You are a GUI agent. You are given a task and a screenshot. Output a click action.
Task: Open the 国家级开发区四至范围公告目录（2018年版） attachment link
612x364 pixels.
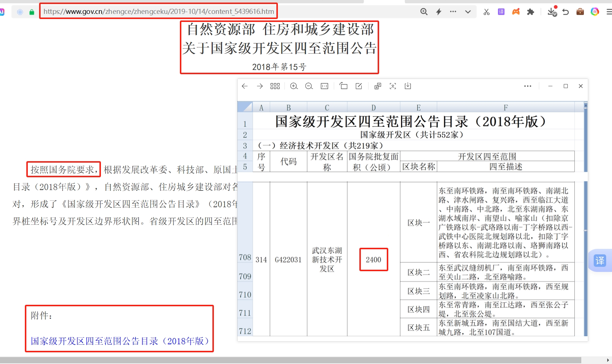point(120,341)
